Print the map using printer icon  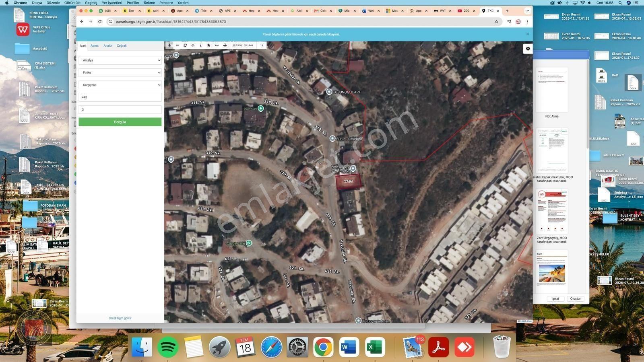(225, 45)
